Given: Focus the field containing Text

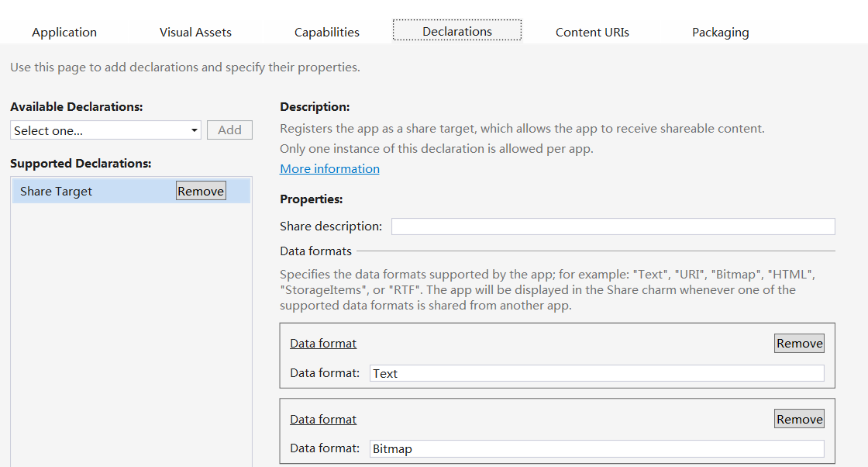Looking at the screenshot, I should pyautogui.click(x=597, y=373).
